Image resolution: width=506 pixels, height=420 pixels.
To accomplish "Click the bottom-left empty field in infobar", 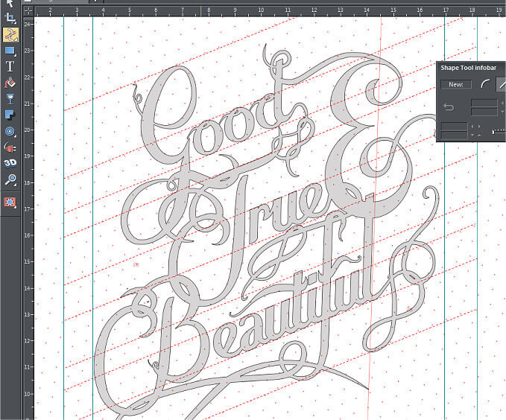I will click(454, 135).
